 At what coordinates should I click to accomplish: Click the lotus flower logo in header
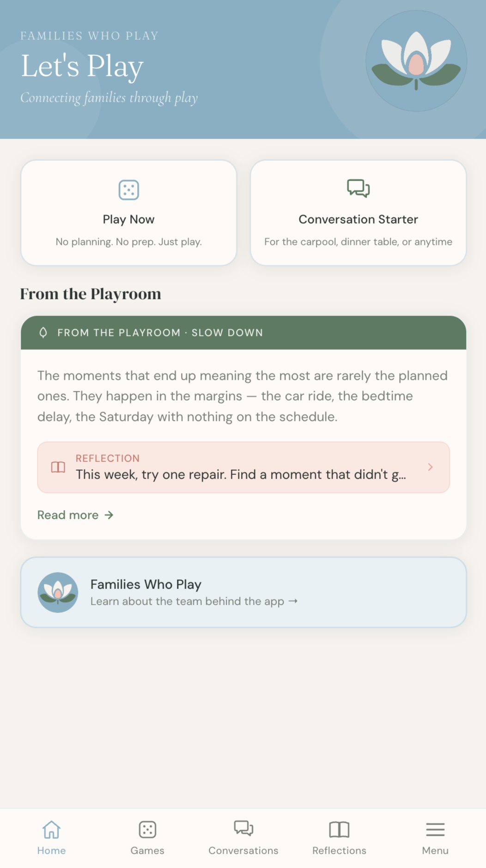tap(416, 61)
